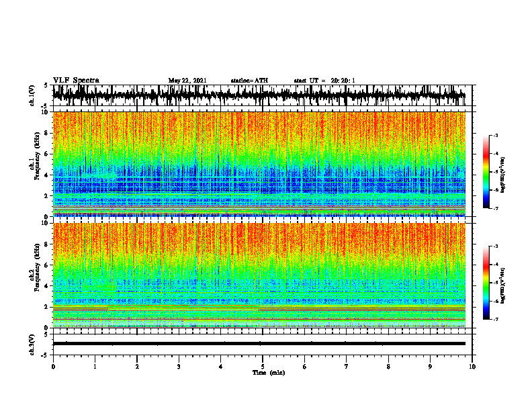Click the ch.1 Frequency (kHz) axis label
The width and height of the screenshot is (532, 411).
click(x=35, y=156)
